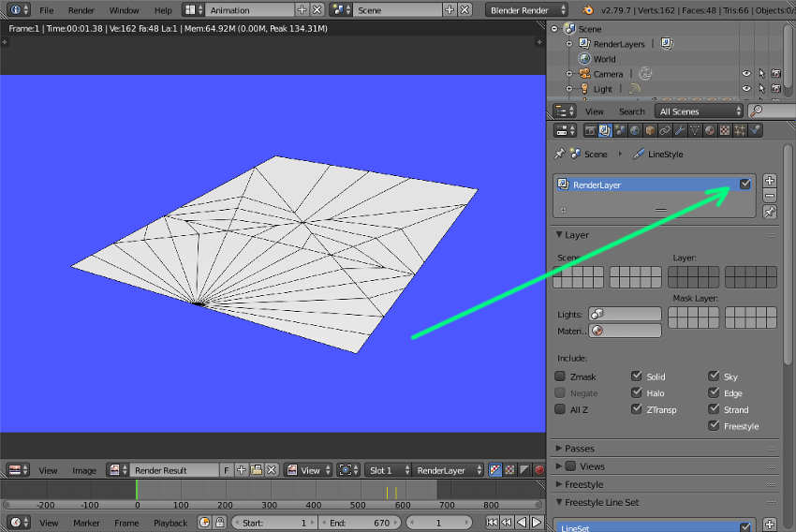Open the Object Data mesh tab
This screenshot has height=532, width=796.
(695, 130)
